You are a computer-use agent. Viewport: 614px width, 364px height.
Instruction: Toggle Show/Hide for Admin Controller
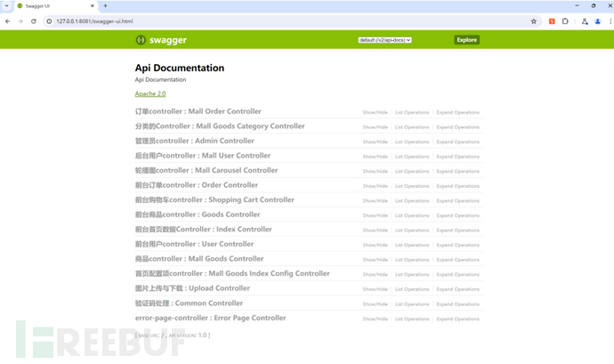[x=375, y=142]
